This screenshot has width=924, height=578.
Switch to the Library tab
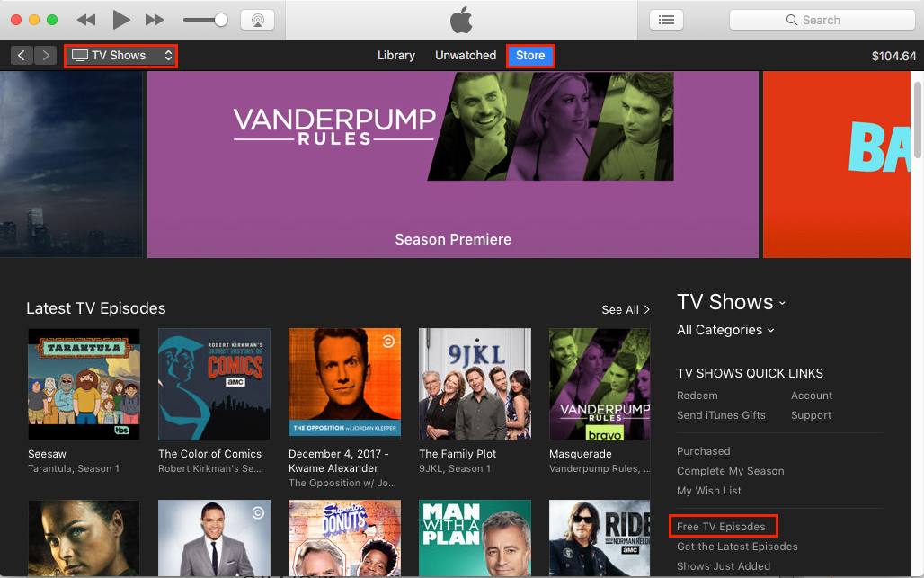396,56
